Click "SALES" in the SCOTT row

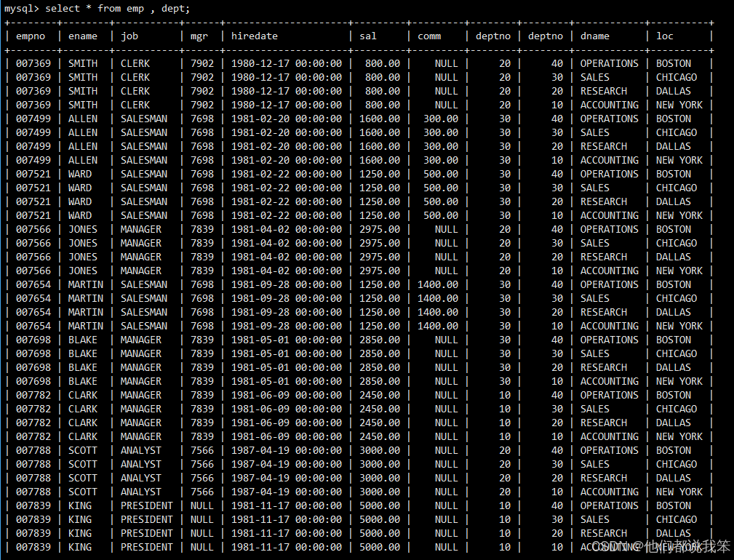click(x=595, y=464)
